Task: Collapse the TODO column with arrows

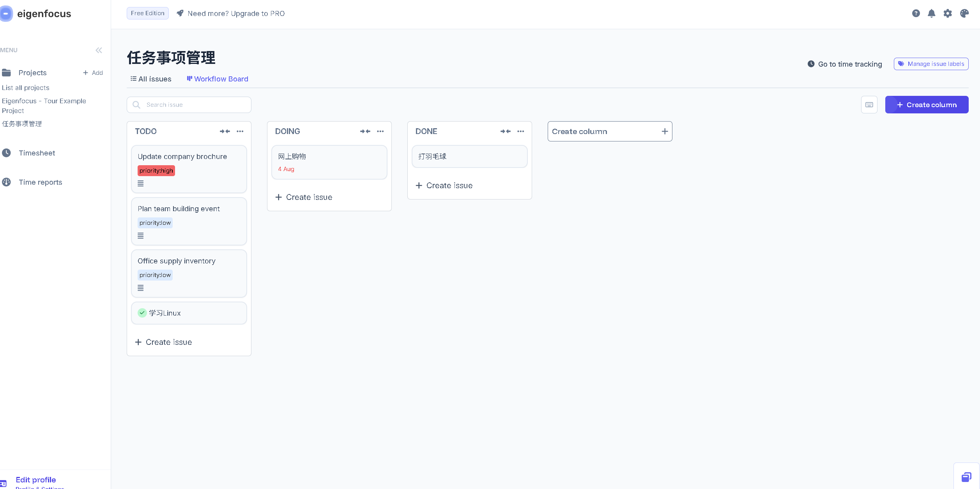Action: click(225, 131)
